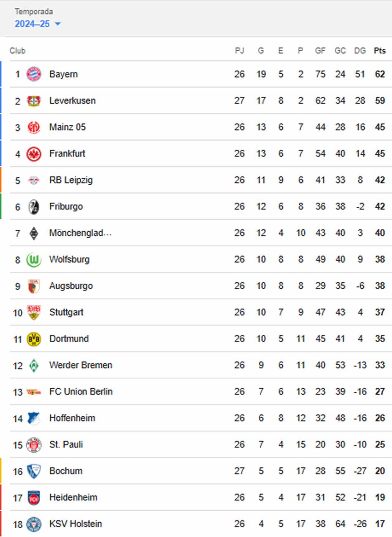Viewport: 392px width, 537px height.
Task: Click the KSV Holstein club crest
Action: 34,524
